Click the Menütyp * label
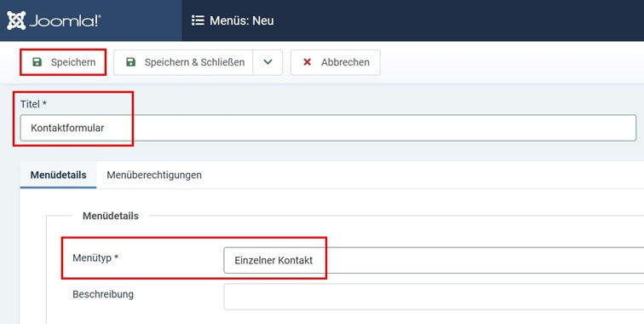Viewport: 644px width, 324px height. [x=95, y=257]
